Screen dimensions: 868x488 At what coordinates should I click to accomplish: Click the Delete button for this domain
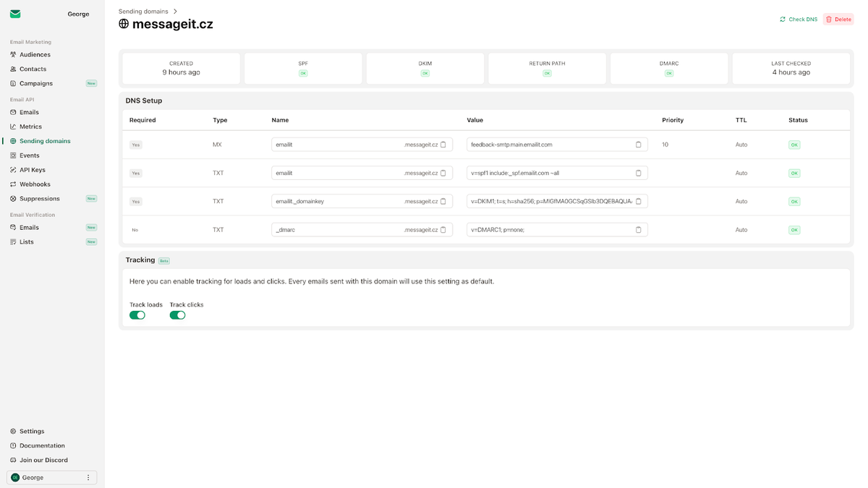tap(838, 19)
